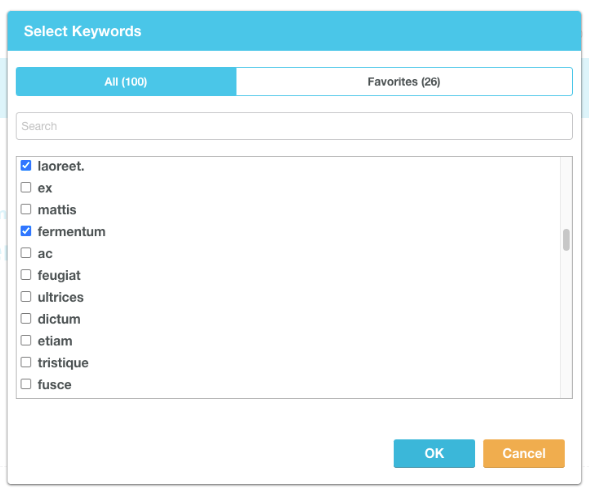
Task: Enable the mattis keyword checkbox
Action: 26,209
